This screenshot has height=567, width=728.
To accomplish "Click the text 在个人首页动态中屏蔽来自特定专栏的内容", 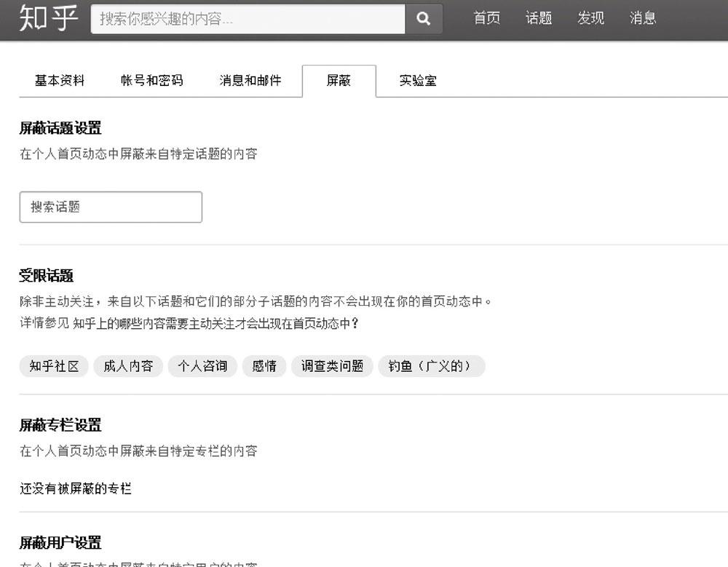I will [x=138, y=451].
